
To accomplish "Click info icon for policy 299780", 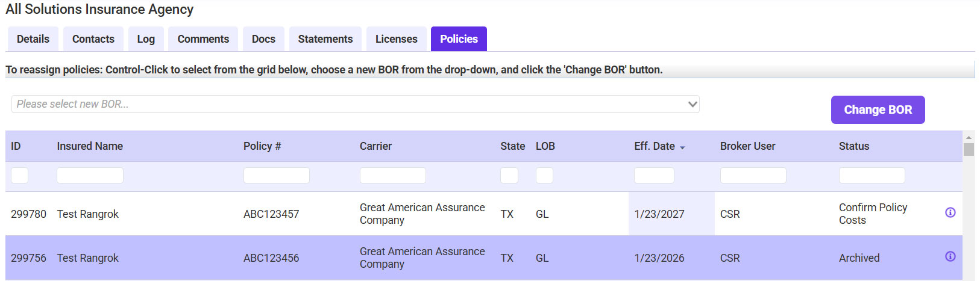I will [950, 212].
